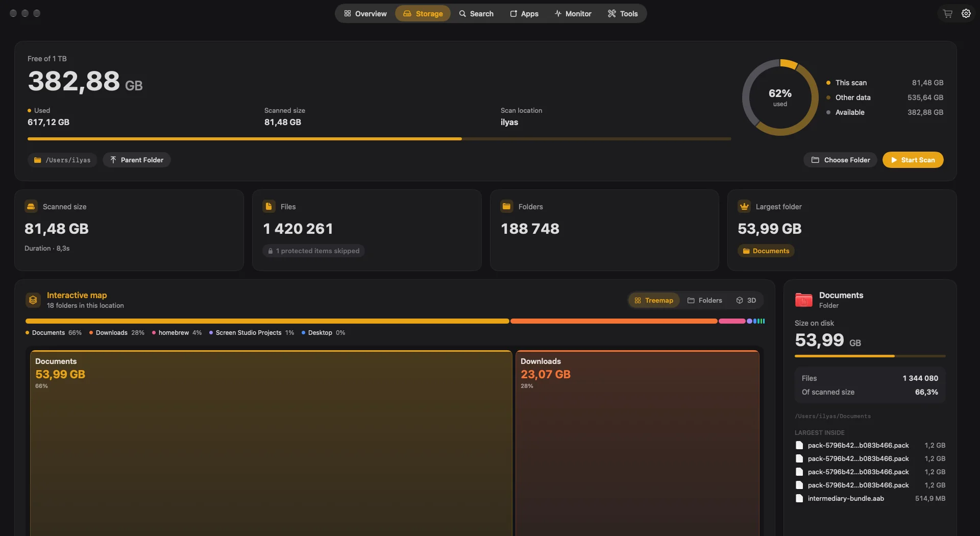980x536 pixels.
Task: Click the Choose Folder button
Action: 841,160
